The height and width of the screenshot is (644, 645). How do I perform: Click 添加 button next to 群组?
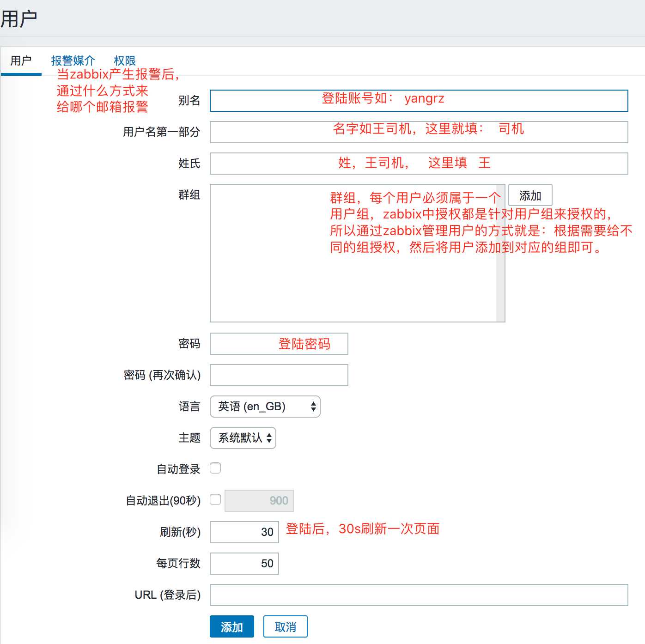click(x=530, y=195)
